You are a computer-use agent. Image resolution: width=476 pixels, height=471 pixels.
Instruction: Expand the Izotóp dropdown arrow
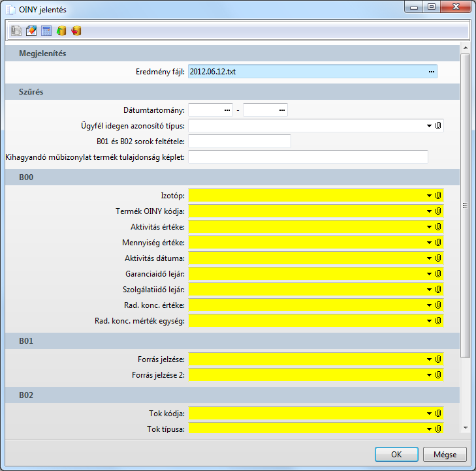click(x=429, y=195)
